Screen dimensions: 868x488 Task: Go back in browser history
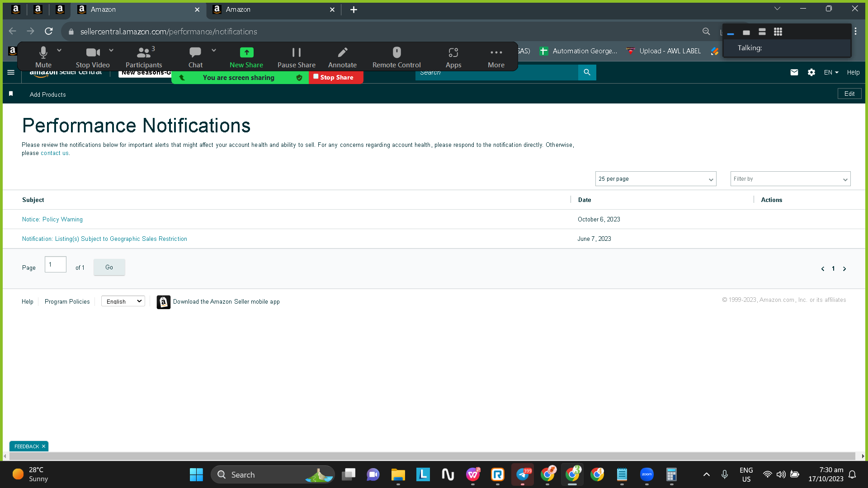click(13, 31)
